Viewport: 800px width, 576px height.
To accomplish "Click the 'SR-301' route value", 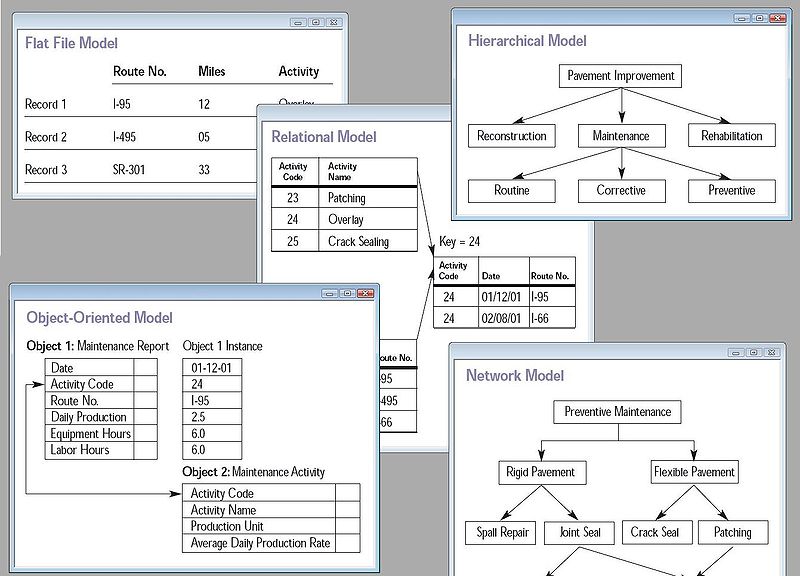I will (x=129, y=169).
